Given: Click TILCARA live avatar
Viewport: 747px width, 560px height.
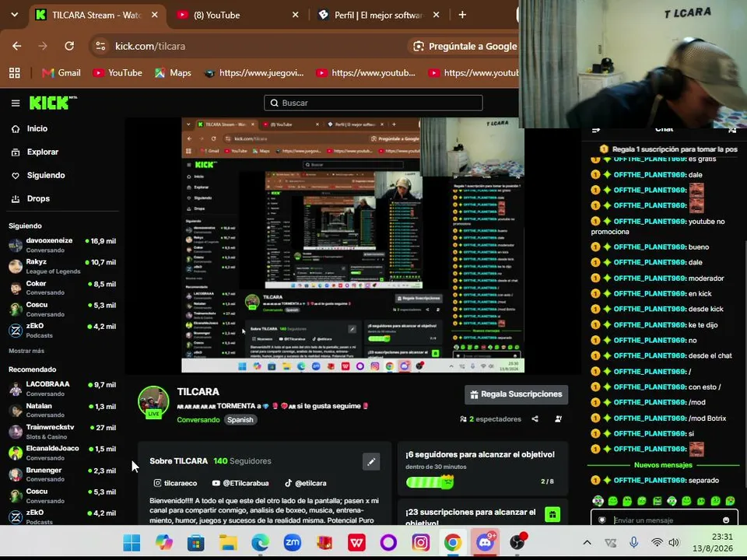Looking at the screenshot, I should pos(153,401).
